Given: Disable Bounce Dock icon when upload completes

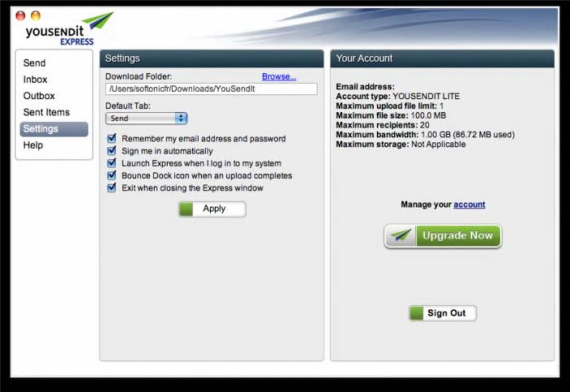Looking at the screenshot, I should (112, 175).
